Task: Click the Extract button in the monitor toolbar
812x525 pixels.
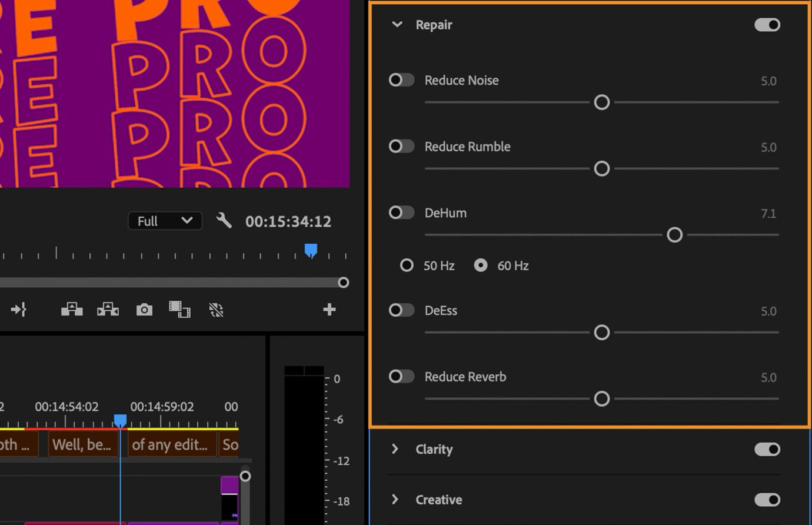Action: pos(108,310)
